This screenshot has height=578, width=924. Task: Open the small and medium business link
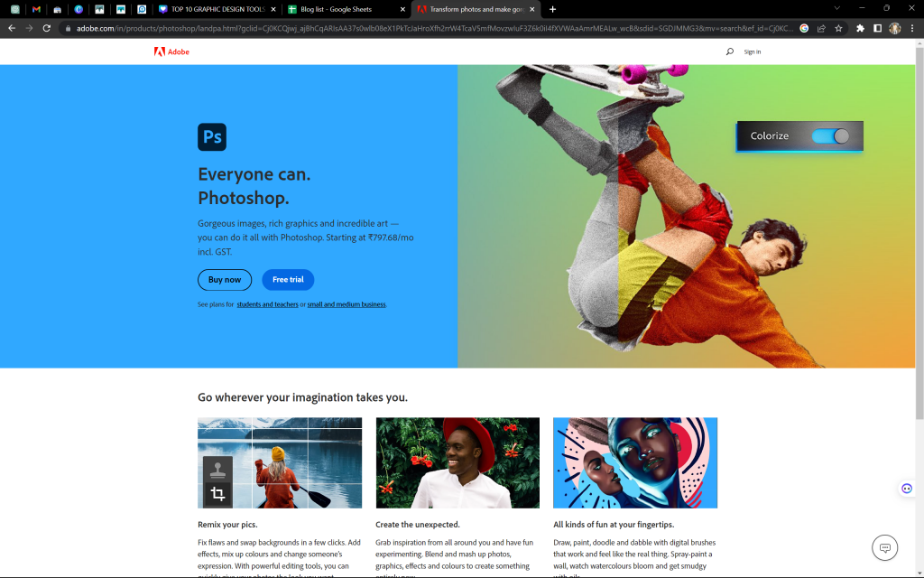[x=346, y=304]
